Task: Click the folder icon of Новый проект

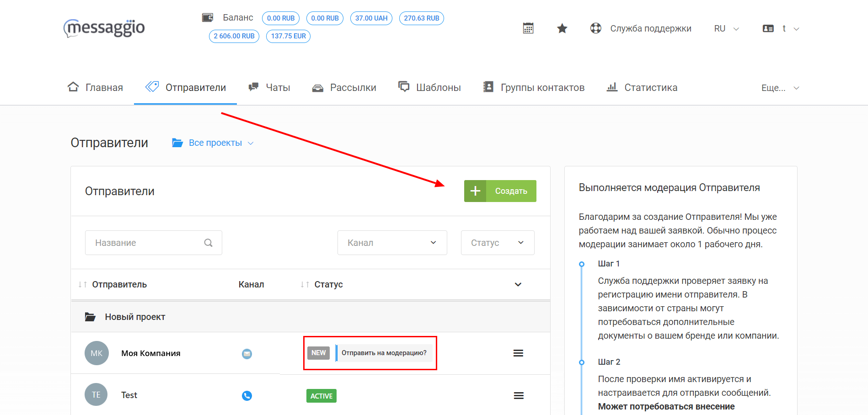Action: 91,317
